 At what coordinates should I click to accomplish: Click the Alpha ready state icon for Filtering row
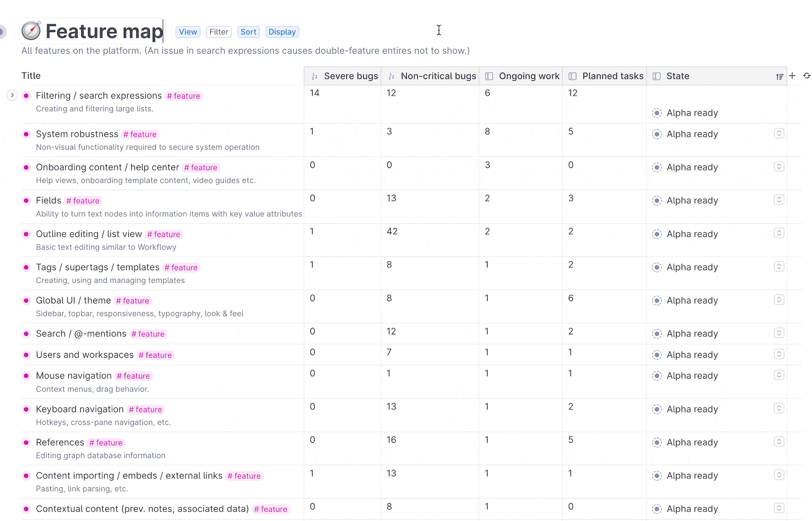coord(657,113)
